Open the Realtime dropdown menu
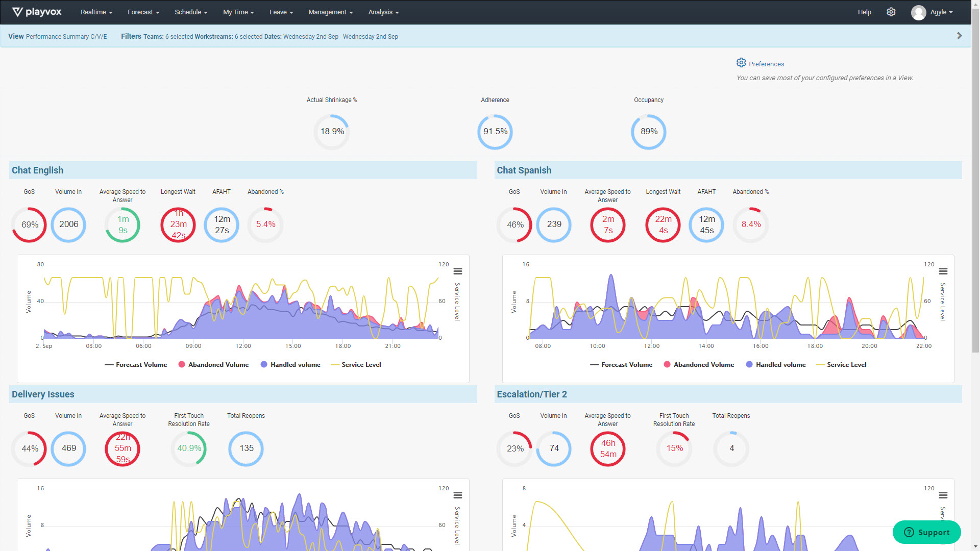The height and width of the screenshot is (551, 980). click(x=96, y=12)
